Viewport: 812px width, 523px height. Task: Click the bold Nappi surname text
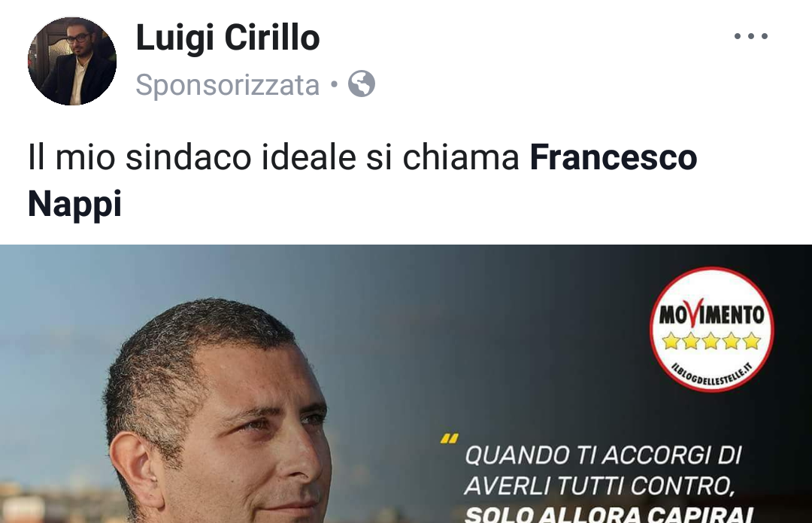point(74,204)
